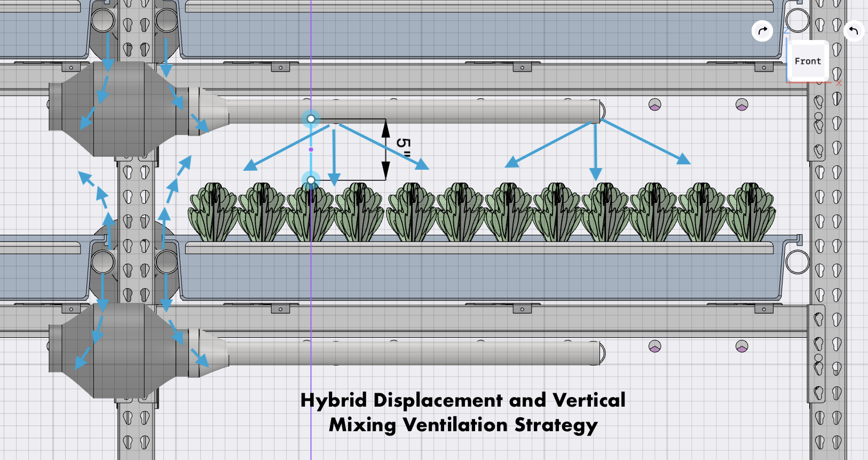Screen dimensions: 868x460
Task: Click the counter-clockwise rotate view arrow
Action: point(854,31)
